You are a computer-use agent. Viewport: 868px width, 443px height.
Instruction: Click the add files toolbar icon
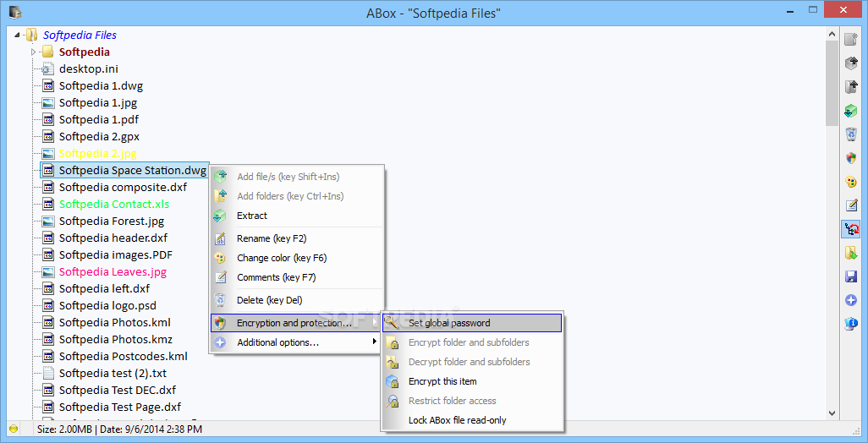(851, 63)
